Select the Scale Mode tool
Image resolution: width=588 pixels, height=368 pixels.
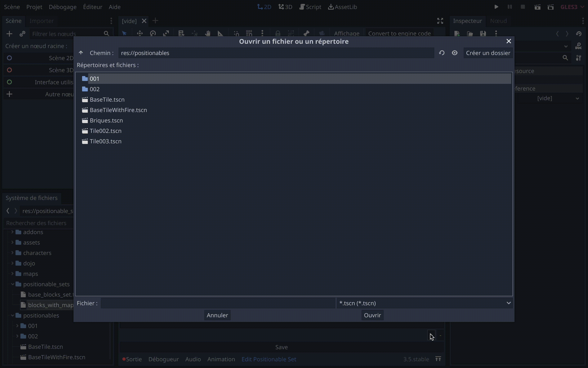[166, 33]
